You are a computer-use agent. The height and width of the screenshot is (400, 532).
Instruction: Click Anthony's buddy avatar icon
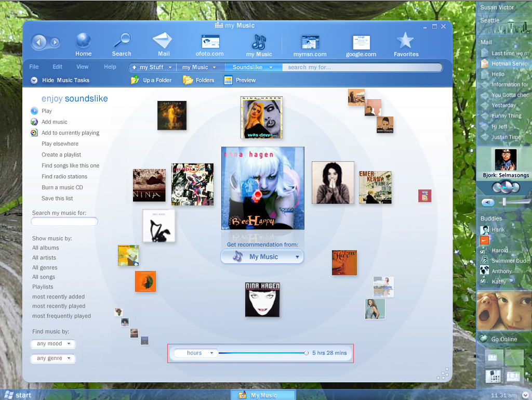point(485,270)
